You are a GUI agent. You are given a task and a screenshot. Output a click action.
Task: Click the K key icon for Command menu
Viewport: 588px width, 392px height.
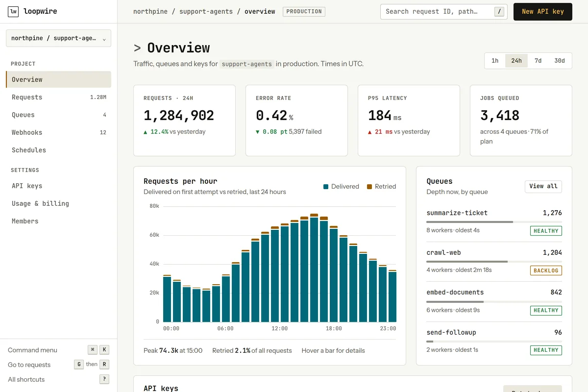(104, 350)
